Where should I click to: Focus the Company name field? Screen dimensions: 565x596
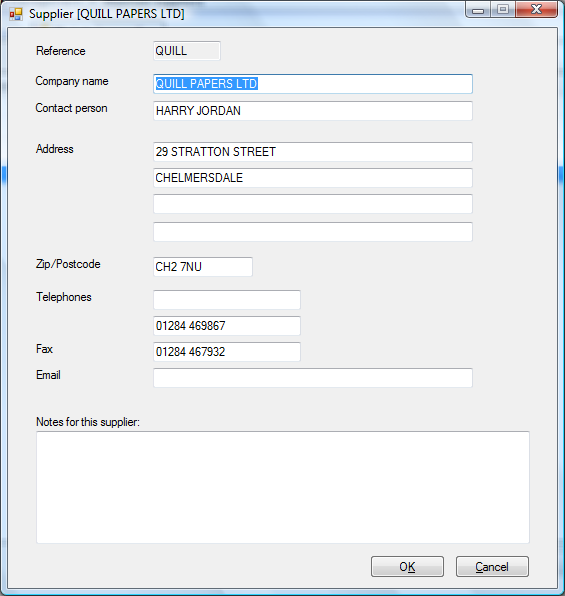point(313,84)
